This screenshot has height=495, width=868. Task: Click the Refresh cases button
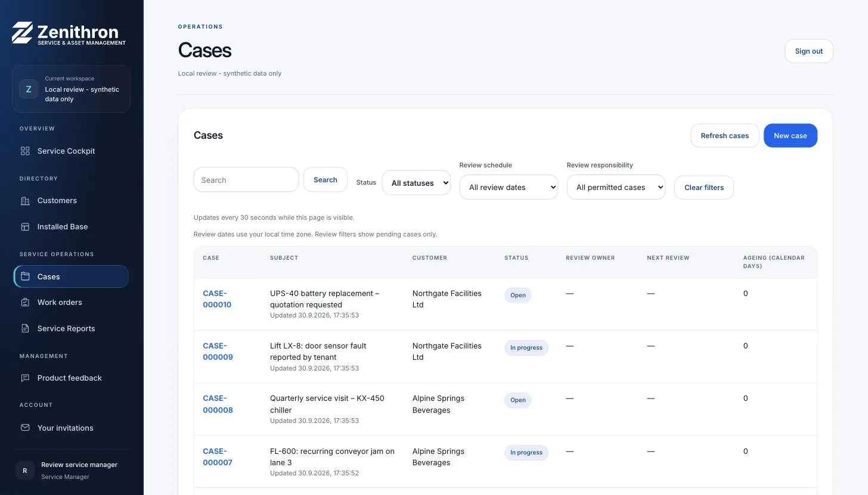click(x=725, y=136)
